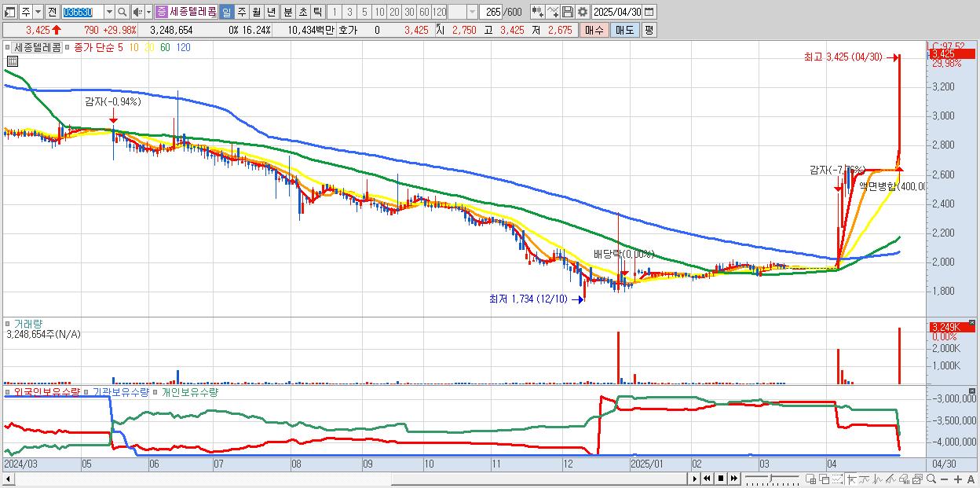Image resolution: width=980 pixels, height=488 pixels.
Task: Rewind the chart replay
Action: (707, 479)
